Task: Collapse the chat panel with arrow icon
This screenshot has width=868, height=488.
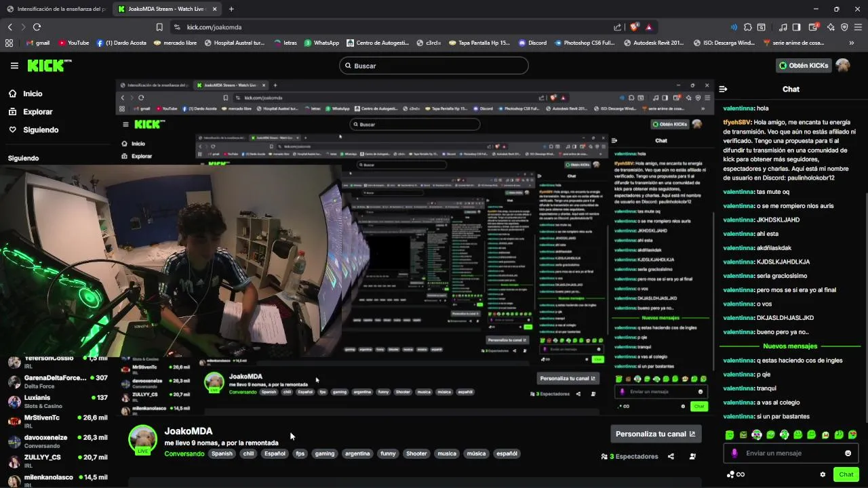Action: click(x=723, y=89)
